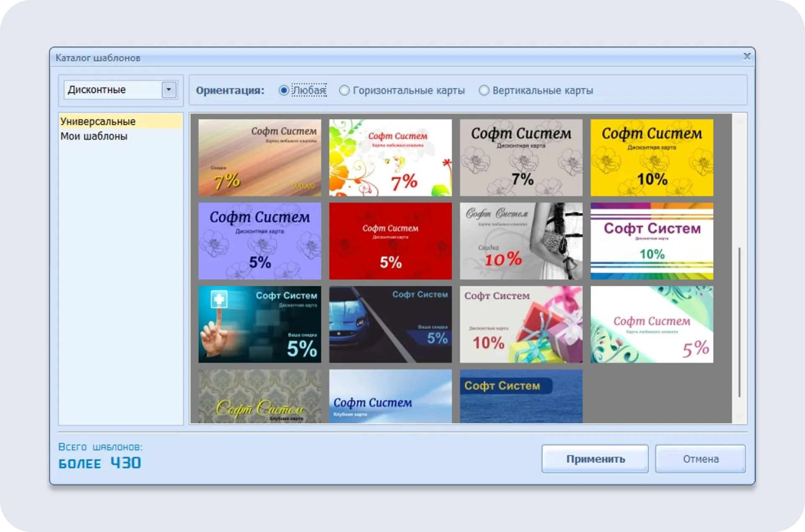This screenshot has height=532, width=805.
Task: Choose the gray floral 7% template
Action: [521, 158]
